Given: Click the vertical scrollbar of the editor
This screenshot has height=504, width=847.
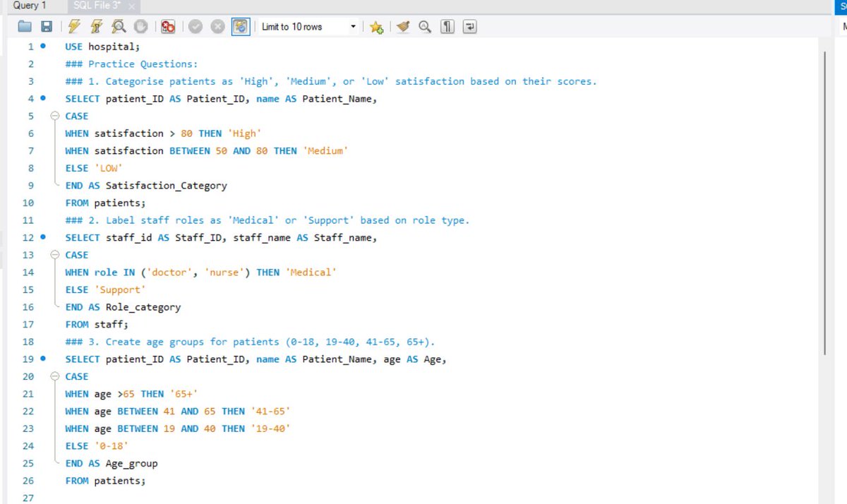Looking at the screenshot, I should (824, 203).
